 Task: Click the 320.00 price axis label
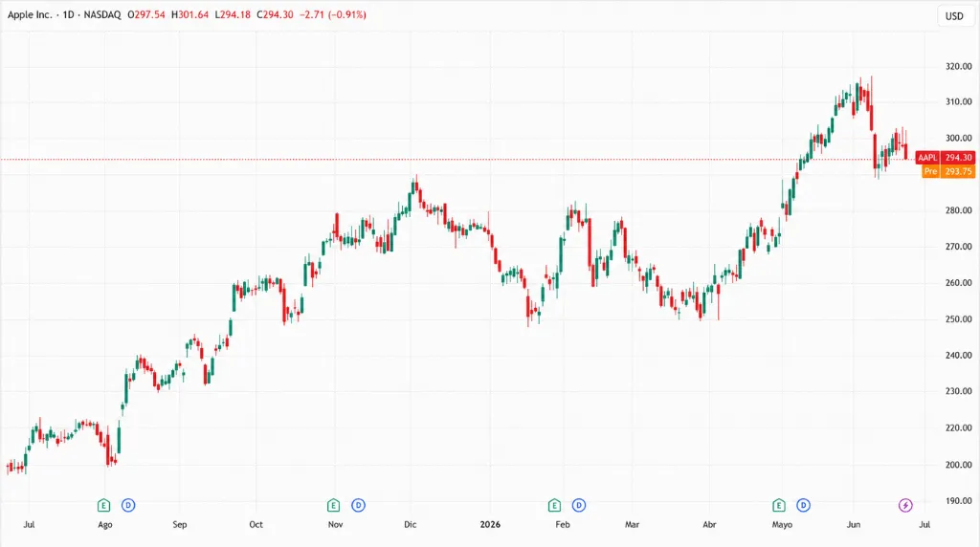[958, 66]
